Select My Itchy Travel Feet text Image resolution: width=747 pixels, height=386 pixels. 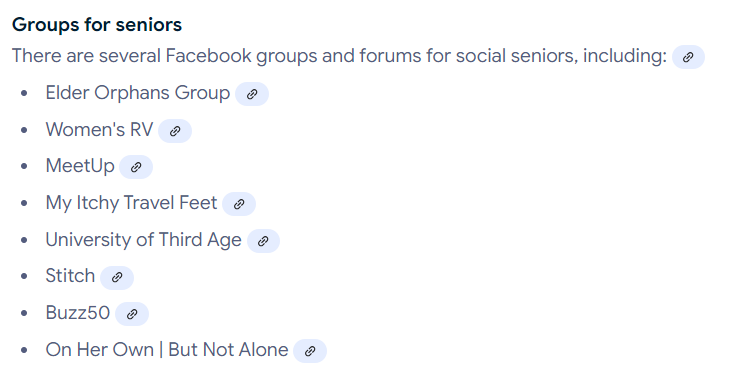[131, 203]
